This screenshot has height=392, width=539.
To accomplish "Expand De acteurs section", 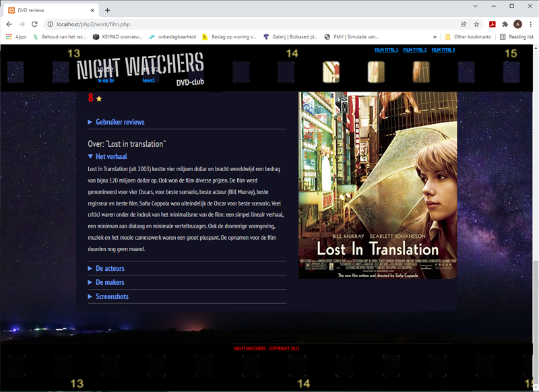I will (106, 268).
